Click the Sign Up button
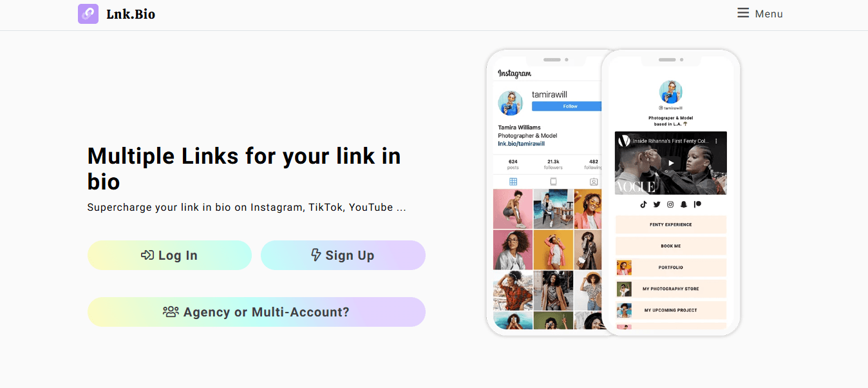 (343, 255)
